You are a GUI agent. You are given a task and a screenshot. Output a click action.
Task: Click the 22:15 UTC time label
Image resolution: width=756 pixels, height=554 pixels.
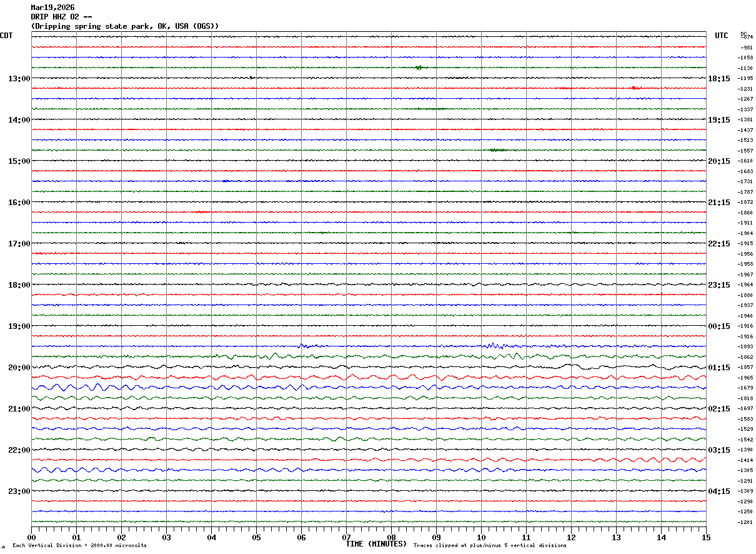719,244
